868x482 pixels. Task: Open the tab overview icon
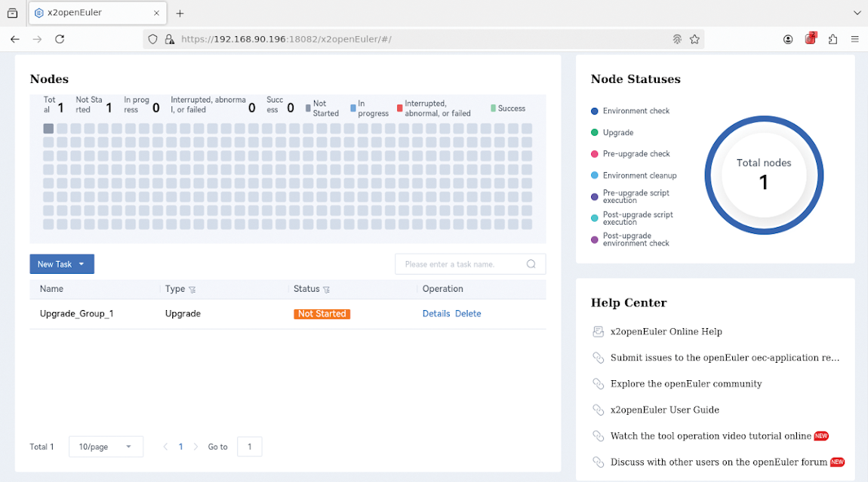tap(12, 13)
